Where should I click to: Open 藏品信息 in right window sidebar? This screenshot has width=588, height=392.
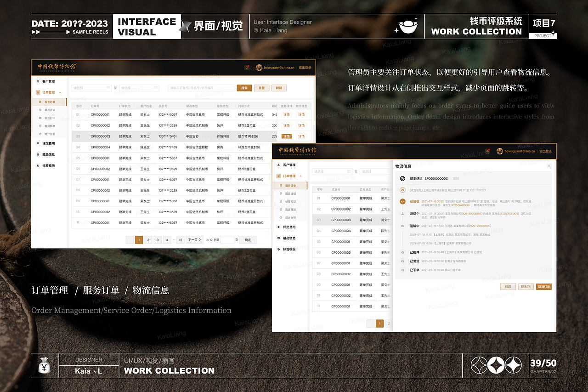(x=289, y=238)
